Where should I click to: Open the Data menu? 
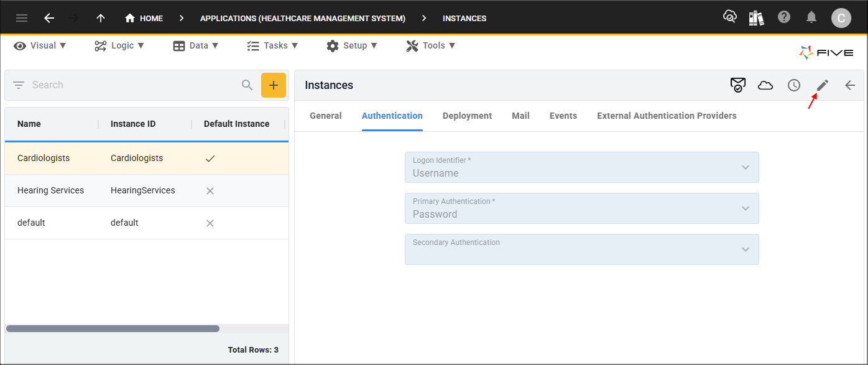[x=196, y=45]
